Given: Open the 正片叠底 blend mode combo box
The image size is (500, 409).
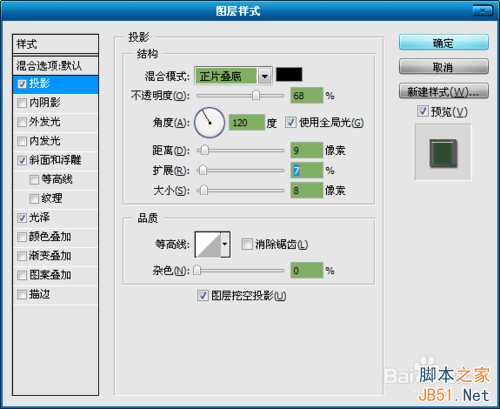Looking at the screenshot, I should click(233, 76).
